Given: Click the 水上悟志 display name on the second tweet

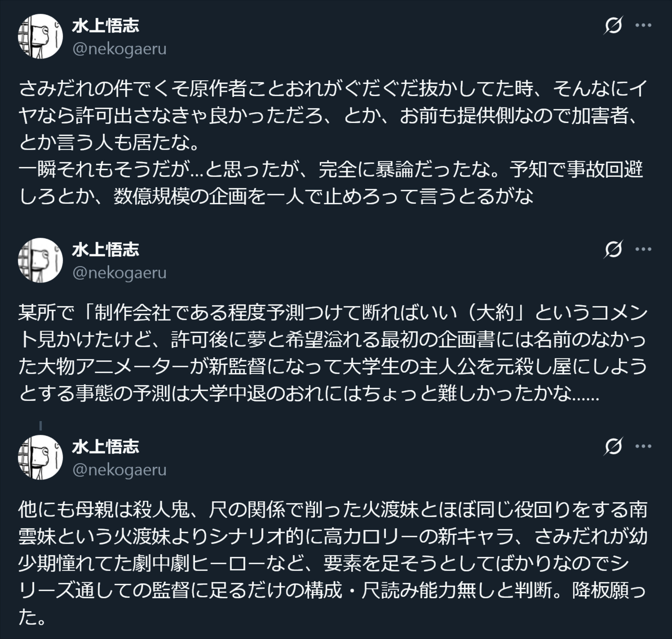Looking at the screenshot, I should point(106,249).
